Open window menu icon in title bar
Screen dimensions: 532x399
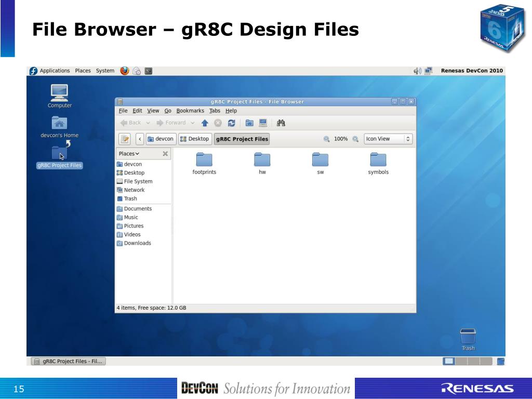(x=120, y=101)
